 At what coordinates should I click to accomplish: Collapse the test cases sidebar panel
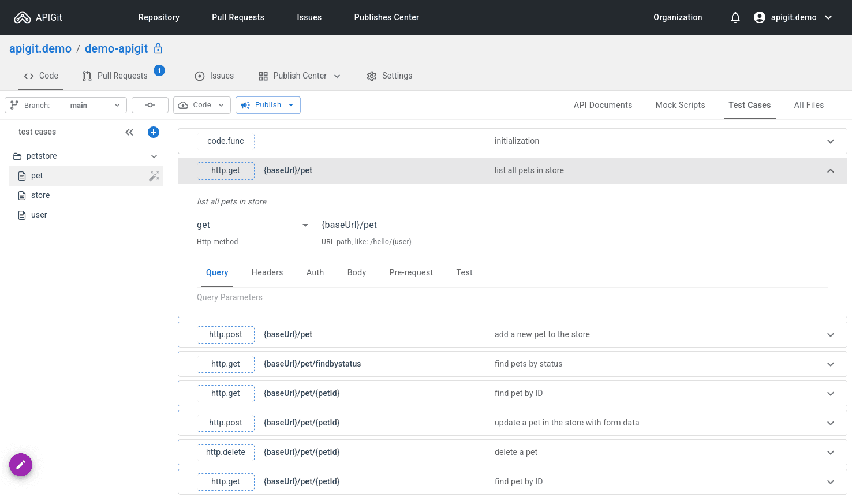[129, 132]
